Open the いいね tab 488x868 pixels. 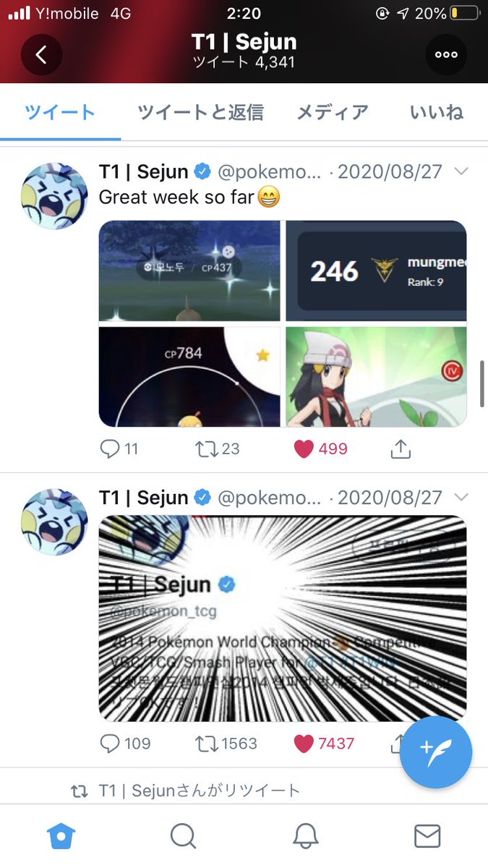(x=436, y=112)
